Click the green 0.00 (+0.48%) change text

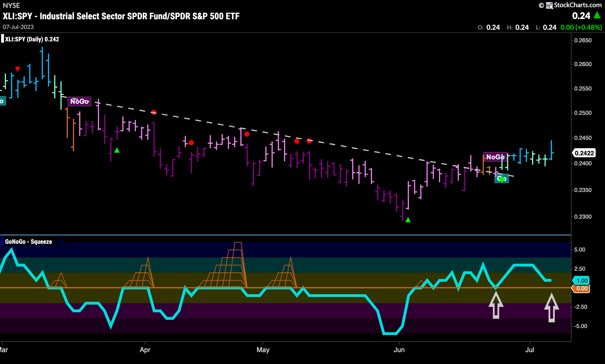pos(581,27)
